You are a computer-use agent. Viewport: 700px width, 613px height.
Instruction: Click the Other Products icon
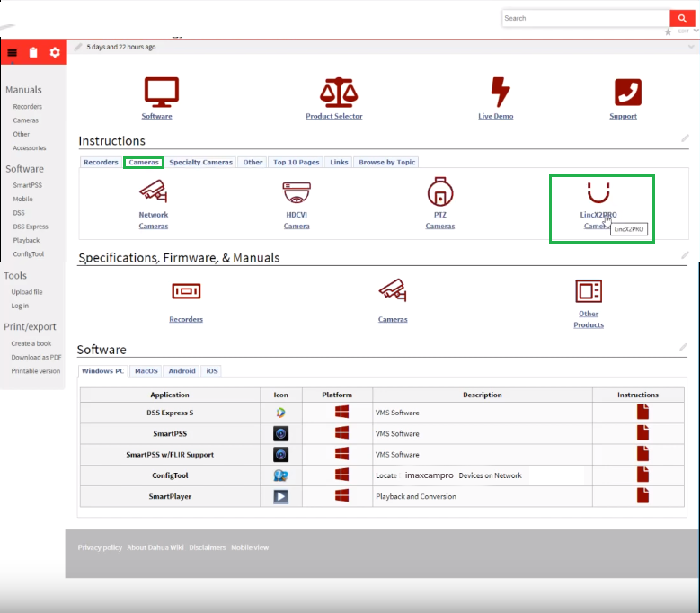point(589,291)
